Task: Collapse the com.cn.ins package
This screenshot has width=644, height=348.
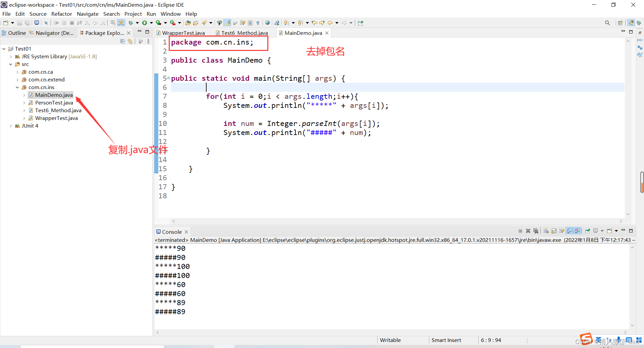Action: pyautogui.click(x=17, y=87)
